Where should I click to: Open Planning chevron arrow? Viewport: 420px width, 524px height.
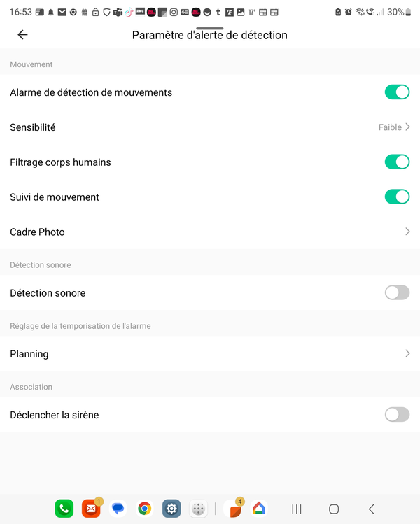[x=407, y=353]
